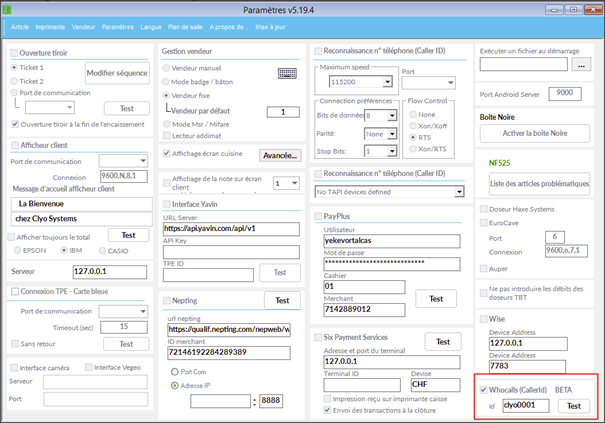Select the Ticket 2 radio button
605x423 pixels.
(14, 81)
